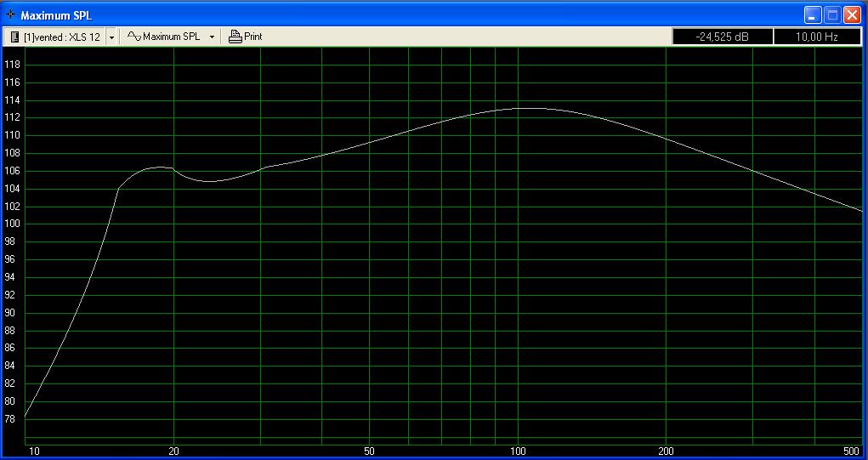Viewport: 868px width, 460px height.
Task: Close the Maximum SPL window
Action: (852, 15)
